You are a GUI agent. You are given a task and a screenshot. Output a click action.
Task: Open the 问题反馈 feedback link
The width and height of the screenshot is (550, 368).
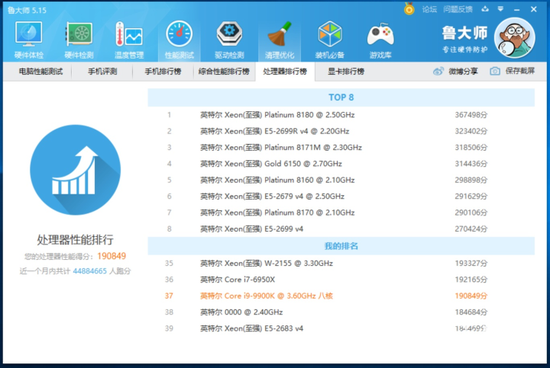(457, 9)
